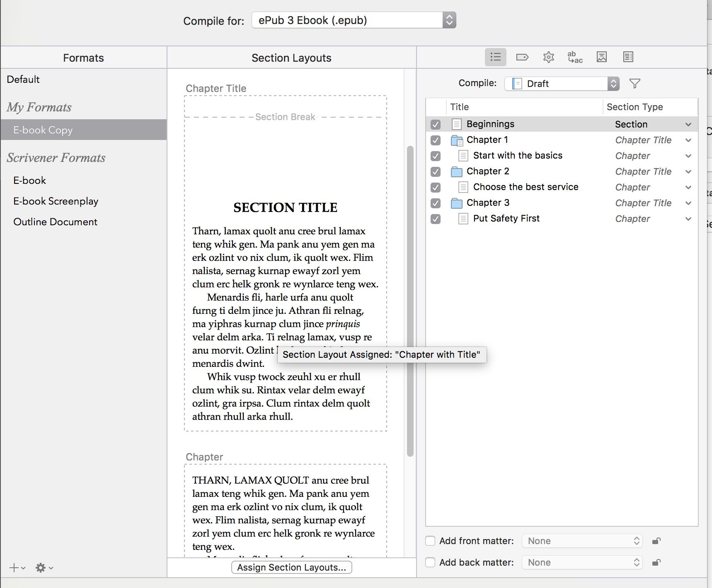This screenshot has width=712, height=588.
Task: Select the Outline Document format
Action: (x=55, y=222)
